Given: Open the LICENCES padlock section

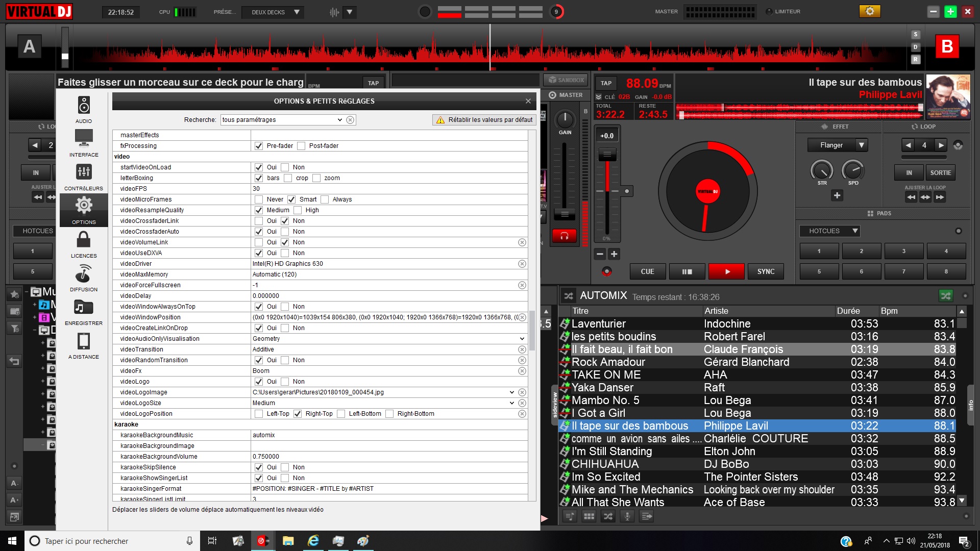Looking at the screenshot, I should (x=84, y=244).
